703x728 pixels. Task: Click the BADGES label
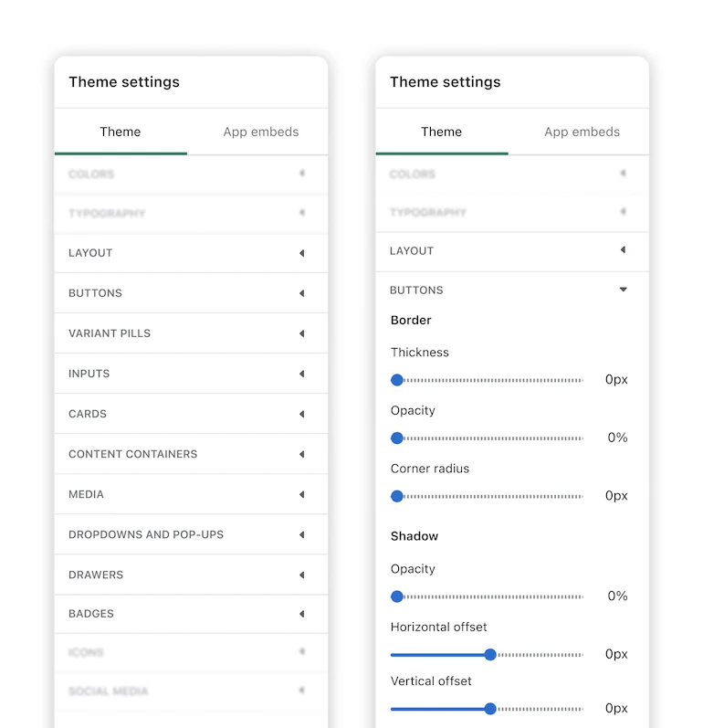[91, 614]
